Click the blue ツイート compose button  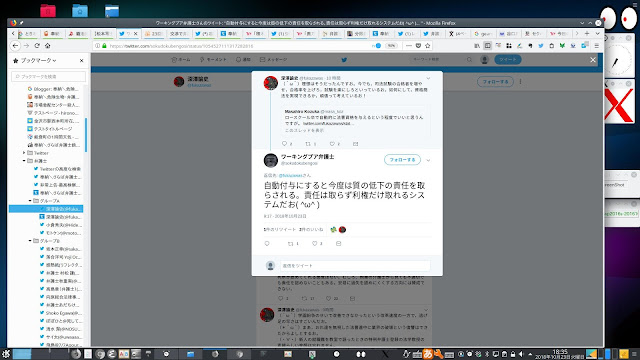click(x=508, y=60)
